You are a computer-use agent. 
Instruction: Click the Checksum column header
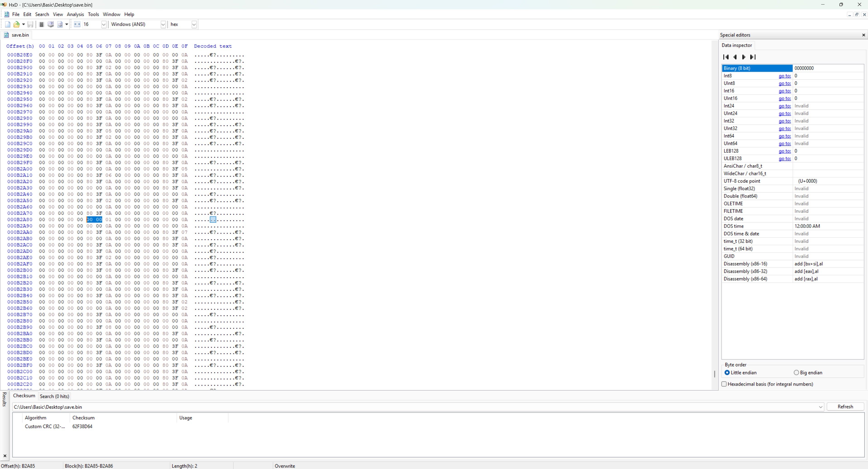(x=123, y=418)
